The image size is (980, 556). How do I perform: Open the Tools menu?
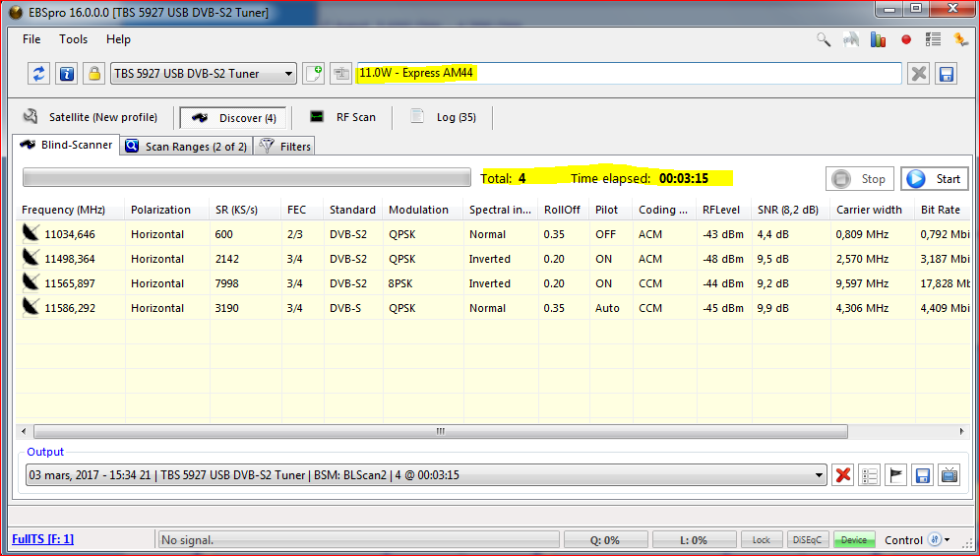73,39
